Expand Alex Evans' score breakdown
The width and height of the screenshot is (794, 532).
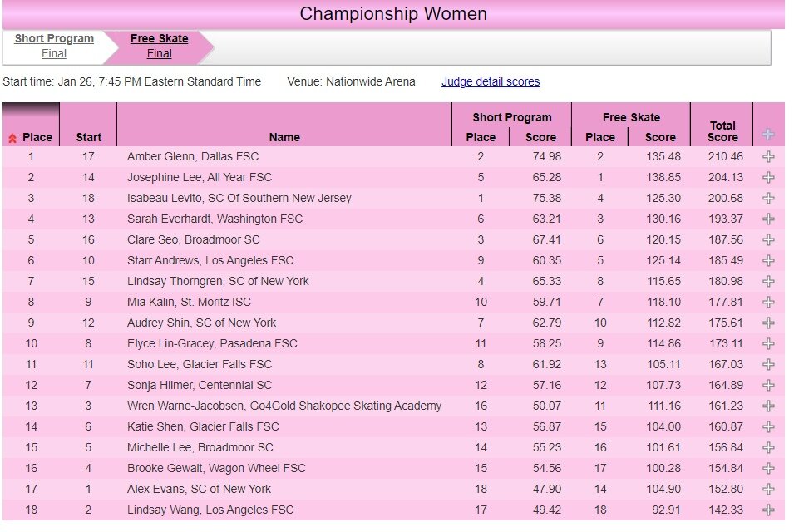click(x=768, y=489)
